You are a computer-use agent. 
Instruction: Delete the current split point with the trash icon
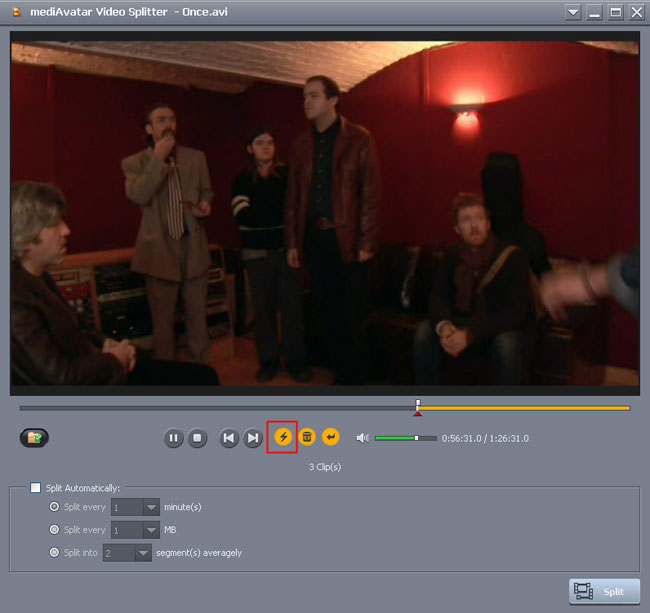point(307,437)
